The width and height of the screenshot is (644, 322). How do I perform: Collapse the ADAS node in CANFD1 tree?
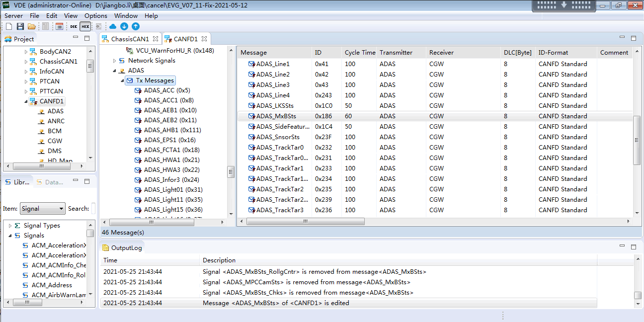(x=115, y=71)
